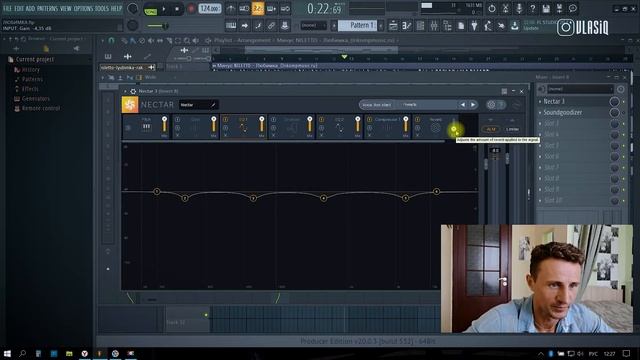Open the Playlist view icon
Screen dimensions: 640x360
tap(393, 26)
